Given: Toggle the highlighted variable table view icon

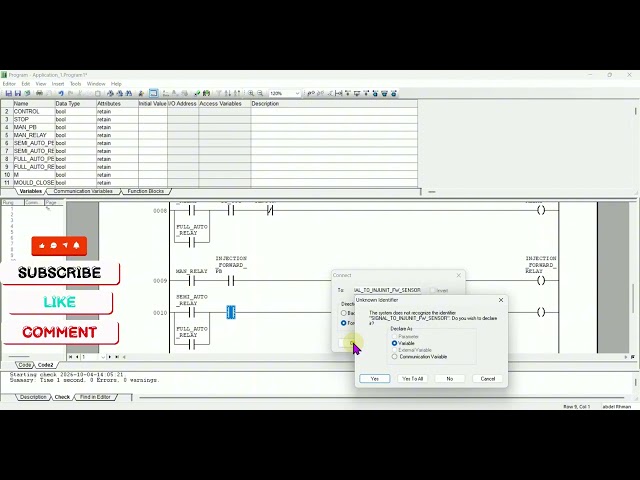Looking at the screenshot, I should 153,93.
